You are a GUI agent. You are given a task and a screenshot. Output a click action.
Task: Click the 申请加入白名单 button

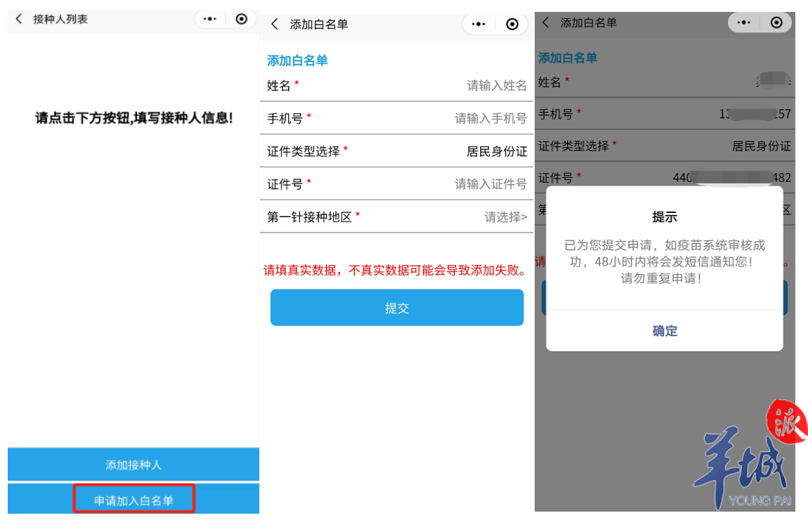tap(133, 499)
